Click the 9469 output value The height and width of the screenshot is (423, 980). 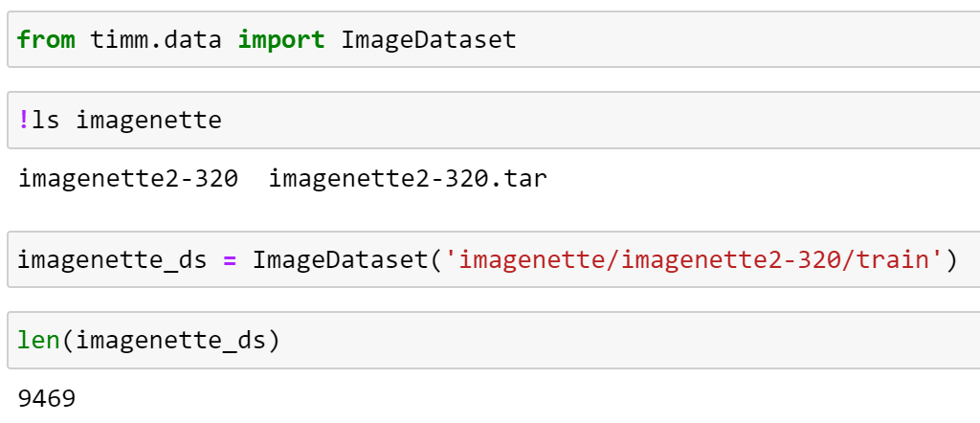pyautogui.click(x=47, y=397)
